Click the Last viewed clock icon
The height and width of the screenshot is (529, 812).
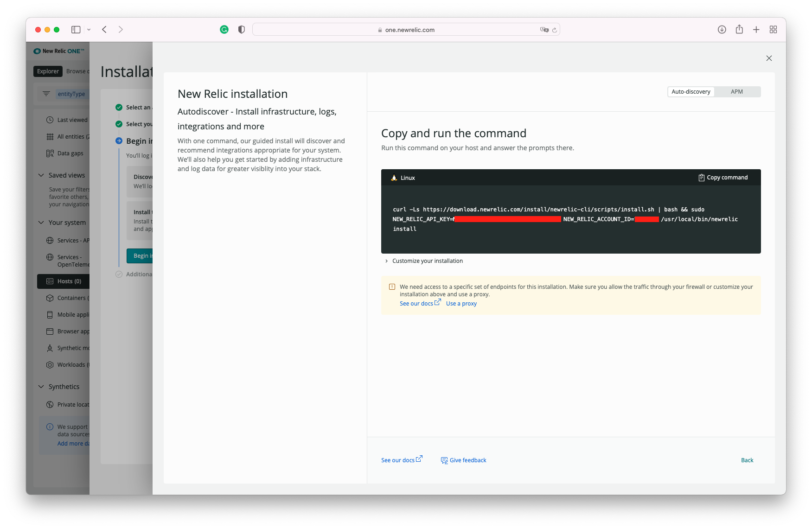coord(50,120)
